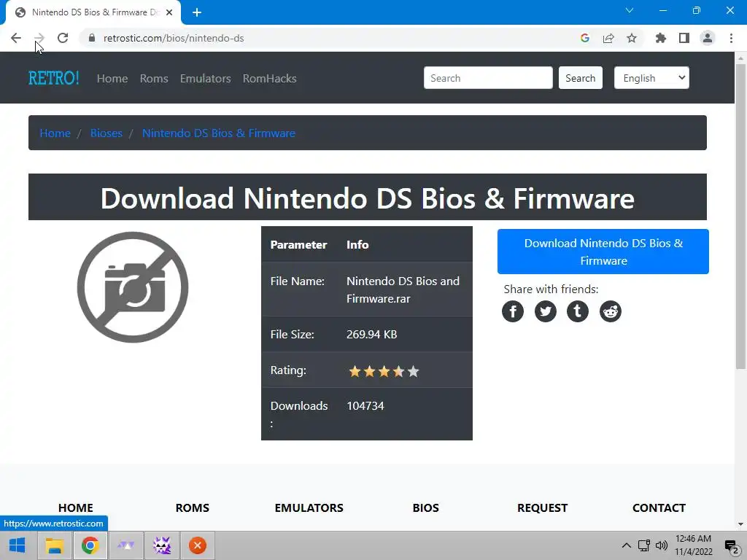Viewport: 747px width, 560px height.
Task: Open the volume tray icon
Action: click(662, 545)
